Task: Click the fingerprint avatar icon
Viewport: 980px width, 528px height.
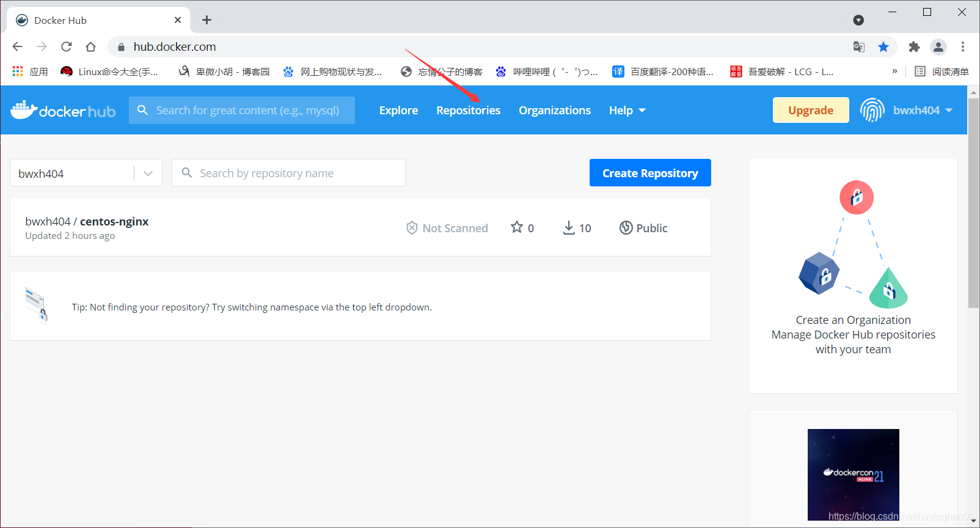Action: (872, 110)
